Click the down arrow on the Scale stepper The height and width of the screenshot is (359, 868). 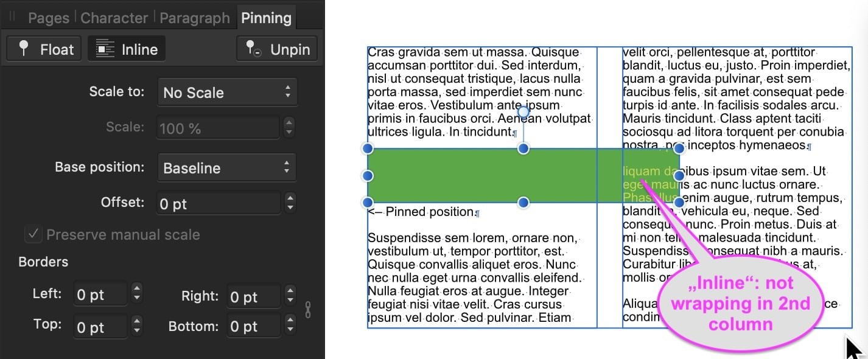[289, 131]
